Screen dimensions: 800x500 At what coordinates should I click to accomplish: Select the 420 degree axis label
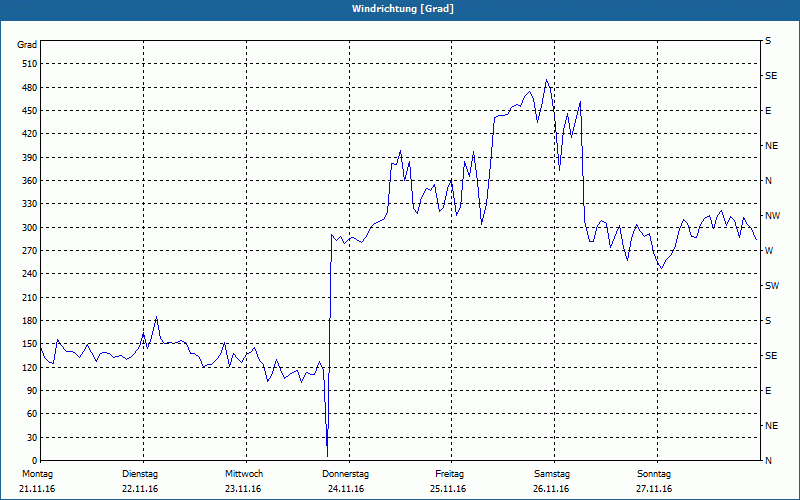(x=30, y=134)
